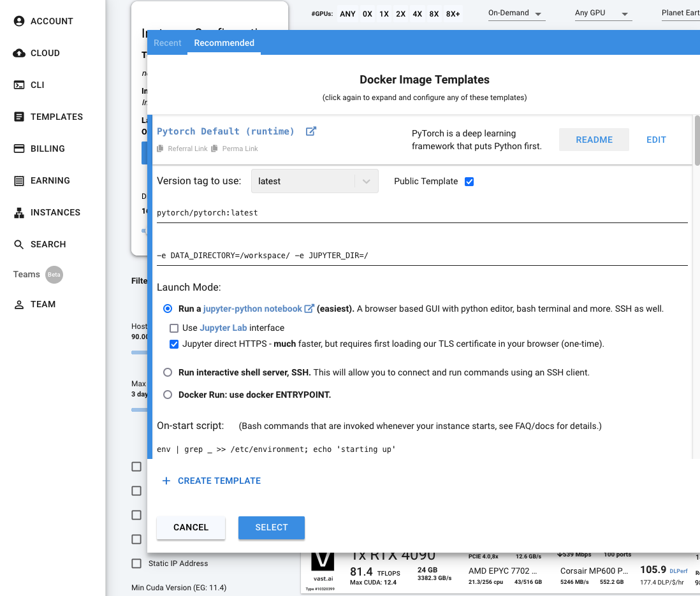Toggle the Public Template checkbox
This screenshot has height=596, width=700.
point(469,181)
